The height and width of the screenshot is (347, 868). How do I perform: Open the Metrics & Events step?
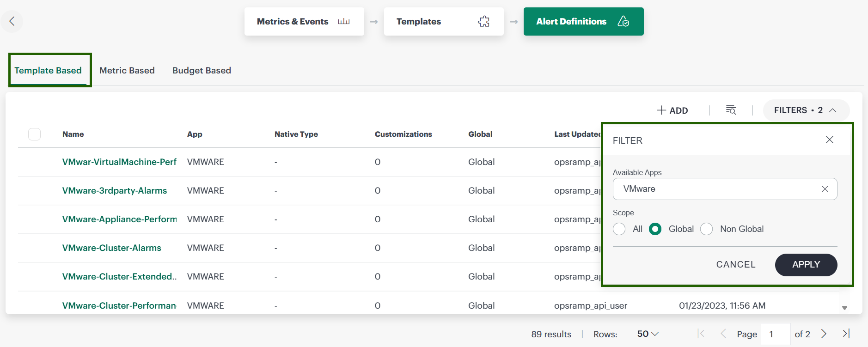304,21
